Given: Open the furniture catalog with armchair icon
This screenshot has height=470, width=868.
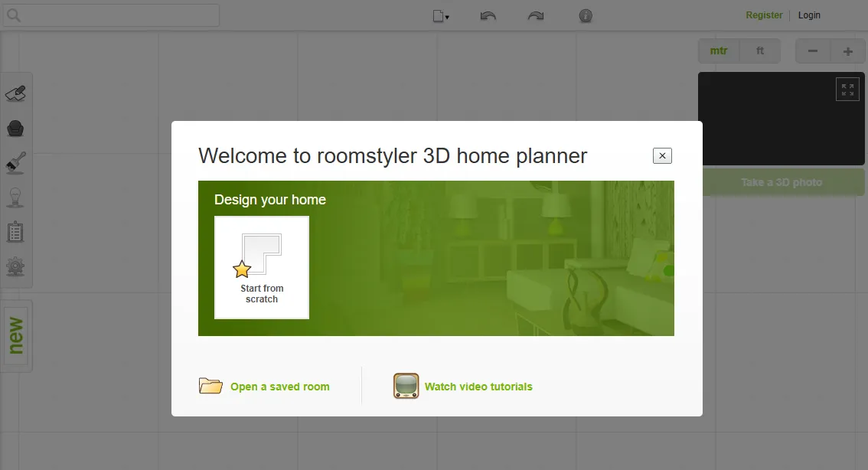Looking at the screenshot, I should (x=17, y=128).
